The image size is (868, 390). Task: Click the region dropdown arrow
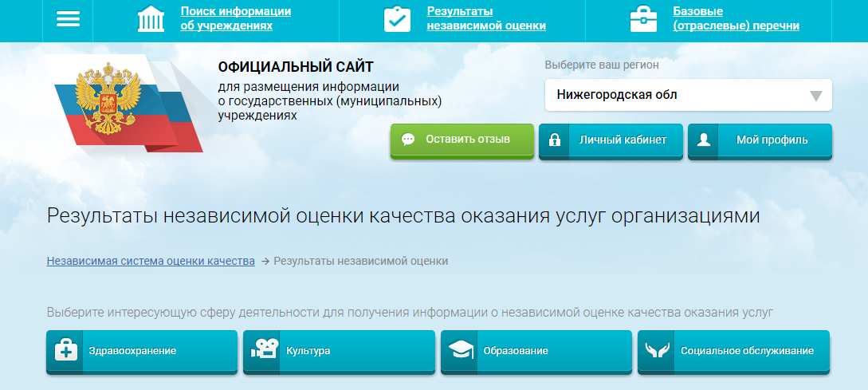815,96
